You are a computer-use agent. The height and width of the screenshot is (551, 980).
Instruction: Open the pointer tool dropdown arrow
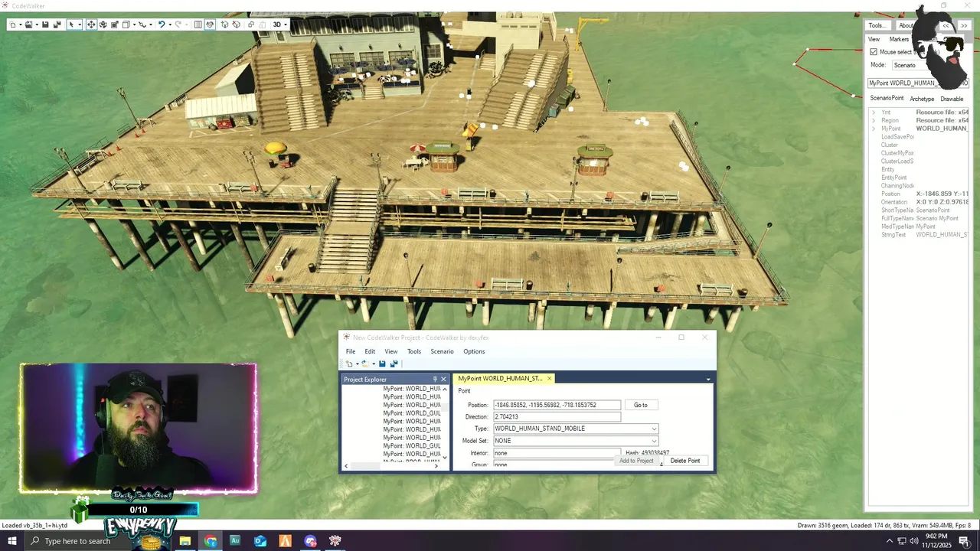(80, 24)
